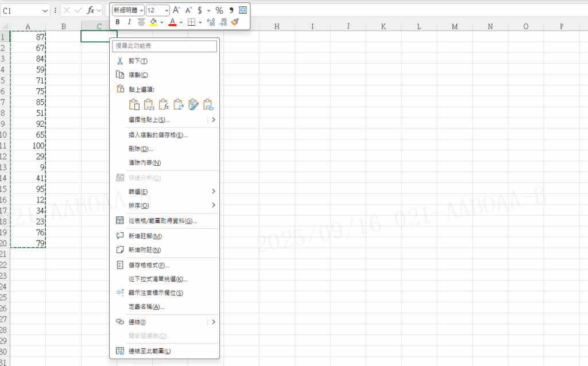Select 複製 (Copy) from context menu
Screen dimensions: 588x366
pos(138,75)
